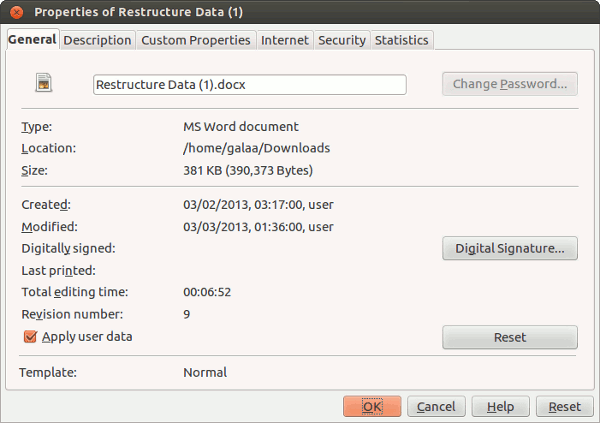The height and width of the screenshot is (423, 600).
Task: Switch to the Description tab
Action: [97, 40]
